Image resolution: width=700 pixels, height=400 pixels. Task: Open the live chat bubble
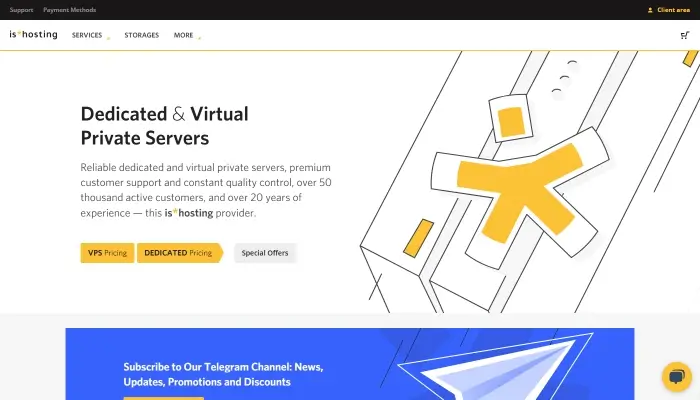[677, 376]
